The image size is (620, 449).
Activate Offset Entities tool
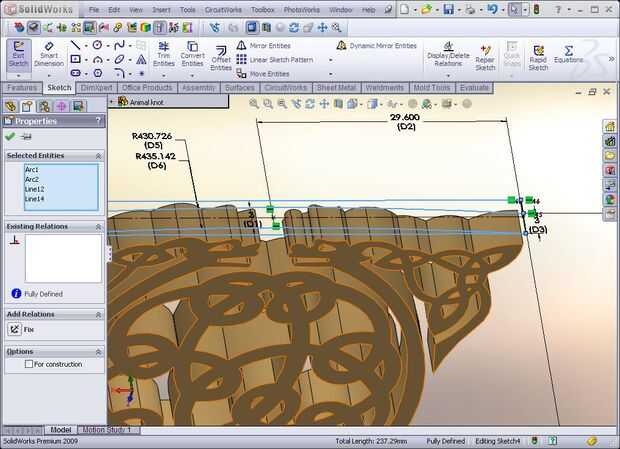pyautogui.click(x=221, y=58)
